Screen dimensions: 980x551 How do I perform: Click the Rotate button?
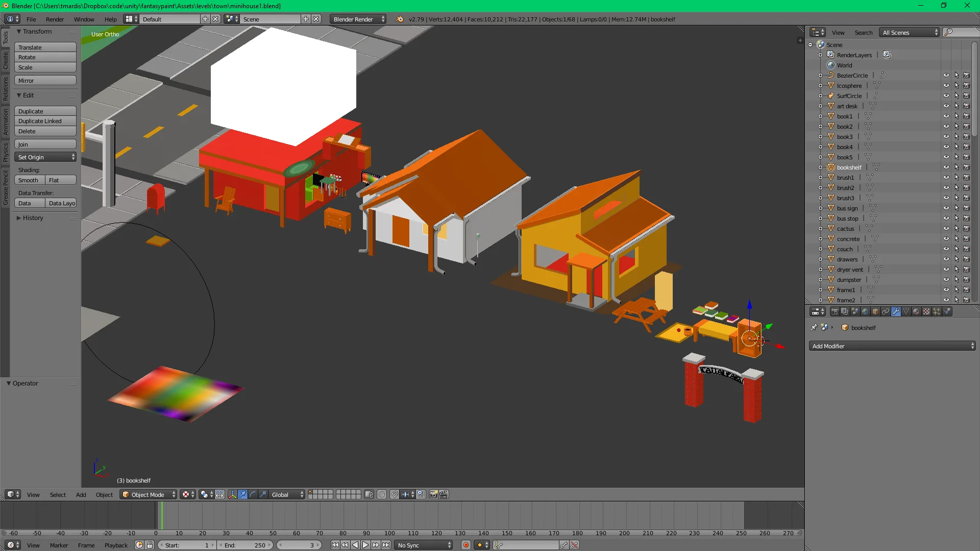pyautogui.click(x=45, y=57)
